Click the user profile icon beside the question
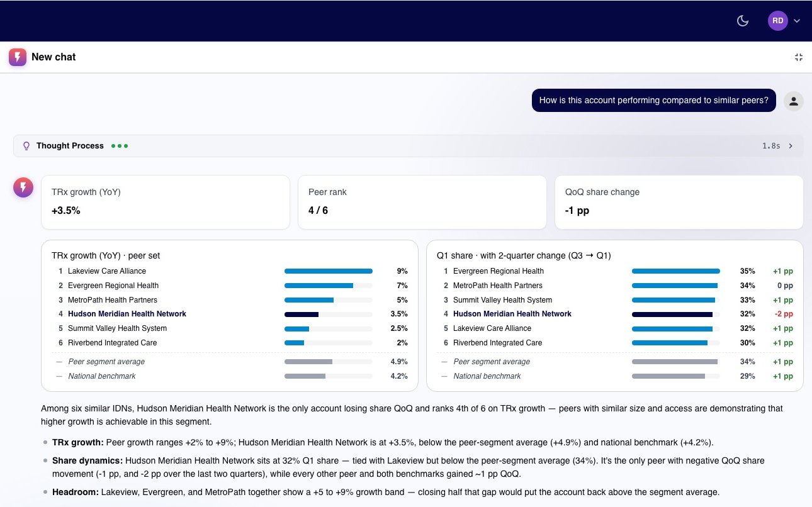The width and height of the screenshot is (812, 507). click(794, 101)
